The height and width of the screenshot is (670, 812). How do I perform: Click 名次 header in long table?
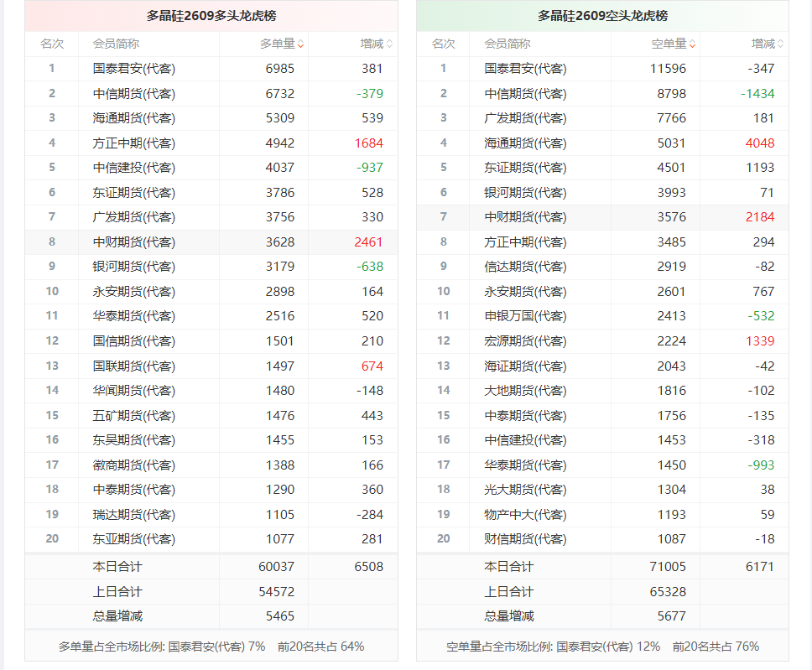tap(52, 44)
